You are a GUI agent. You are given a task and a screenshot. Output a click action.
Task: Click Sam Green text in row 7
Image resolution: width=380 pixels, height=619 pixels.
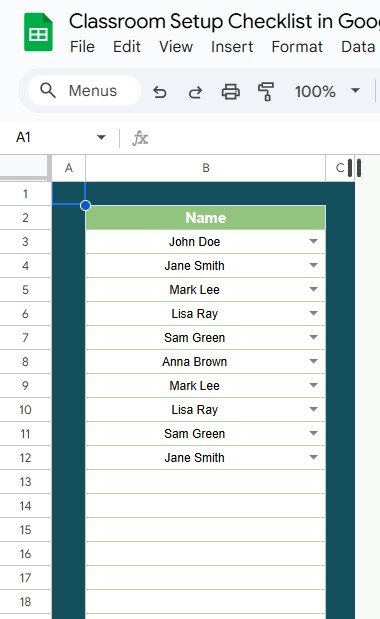(x=195, y=338)
